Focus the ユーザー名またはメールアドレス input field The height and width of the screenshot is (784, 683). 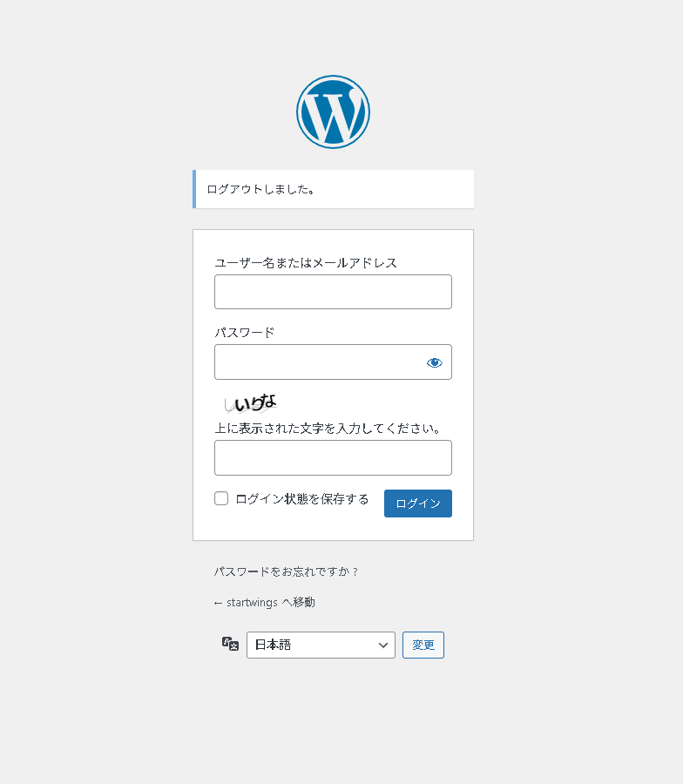[333, 292]
